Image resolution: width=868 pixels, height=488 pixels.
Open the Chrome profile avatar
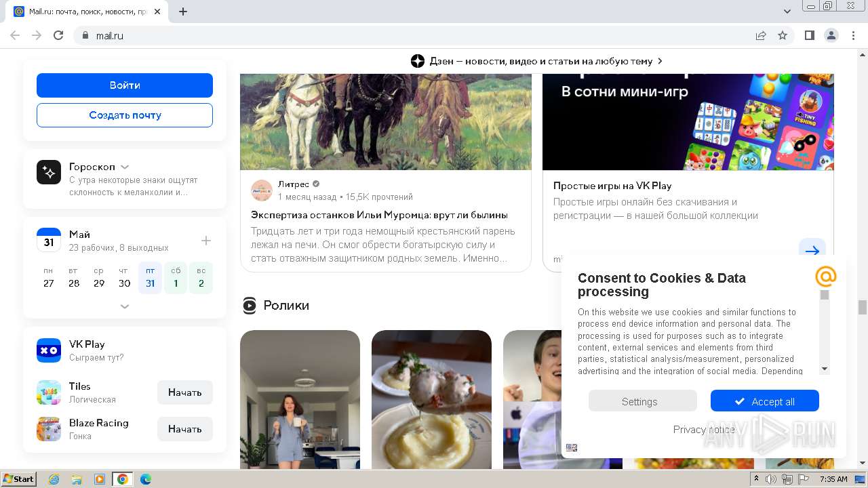(x=831, y=36)
